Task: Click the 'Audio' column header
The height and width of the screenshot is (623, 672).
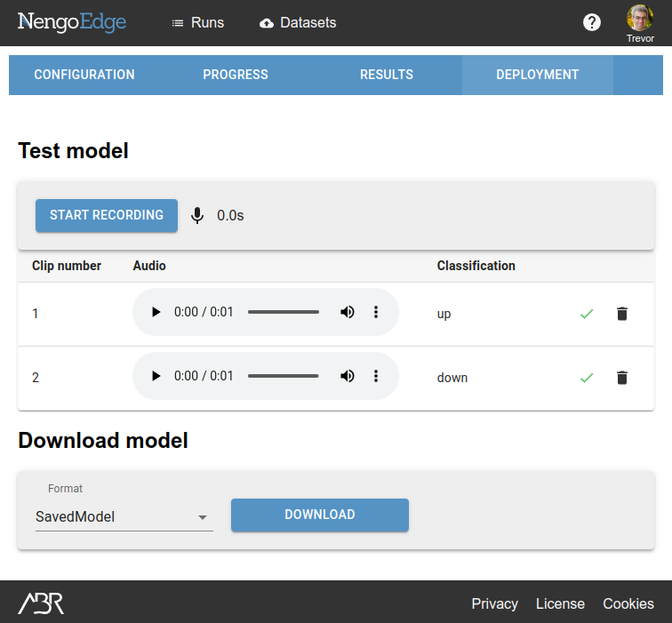Action: coord(149,266)
